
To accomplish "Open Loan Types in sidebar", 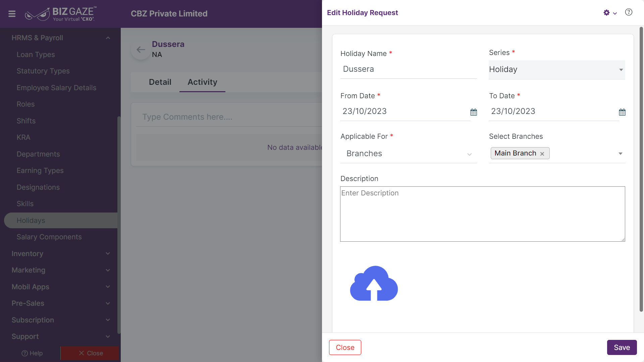I will click(36, 55).
